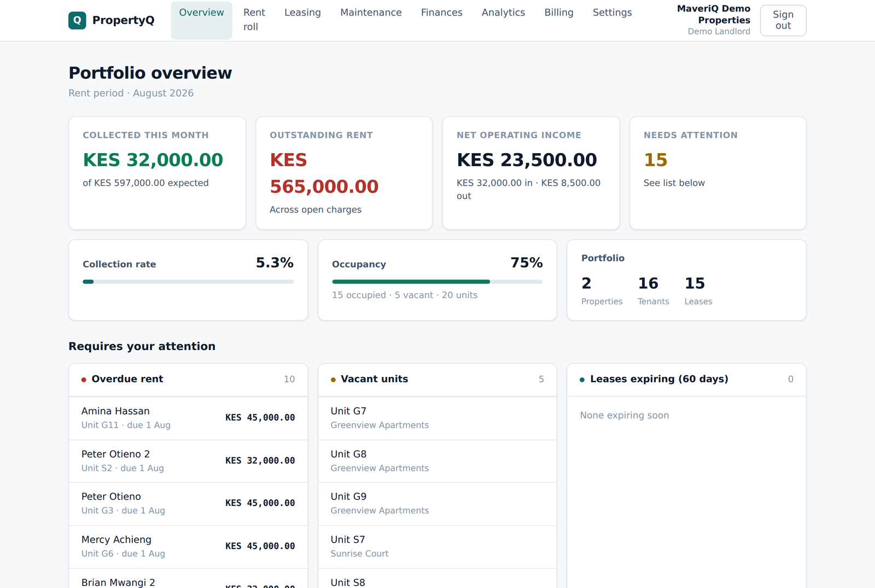This screenshot has width=875, height=588.
Task: Select the 16 Tenants stat
Action: tap(653, 291)
